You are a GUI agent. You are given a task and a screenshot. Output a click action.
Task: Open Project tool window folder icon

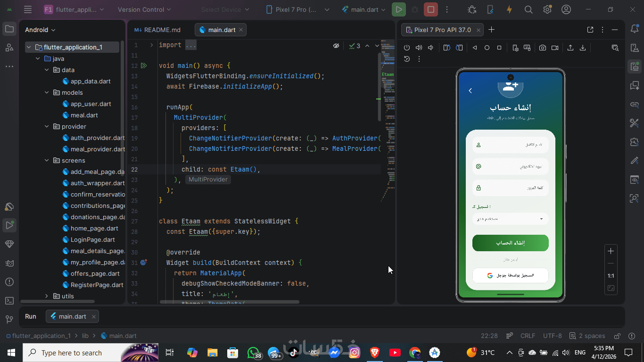click(9, 29)
